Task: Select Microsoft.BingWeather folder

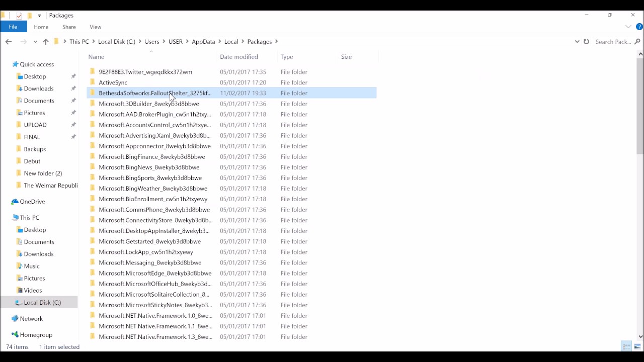Action: (x=231, y=189)
